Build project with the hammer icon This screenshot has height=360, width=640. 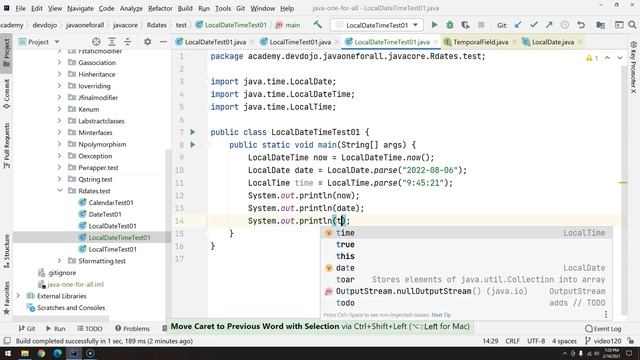[x=318, y=25]
